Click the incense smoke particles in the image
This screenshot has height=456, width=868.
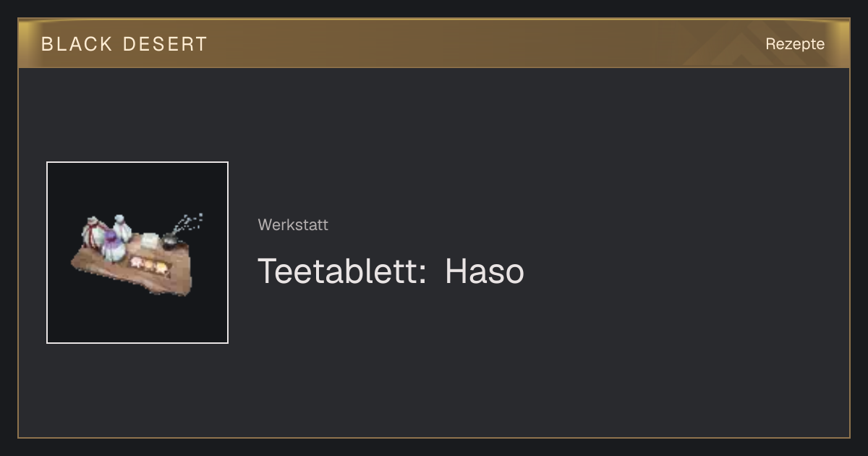click(x=189, y=222)
